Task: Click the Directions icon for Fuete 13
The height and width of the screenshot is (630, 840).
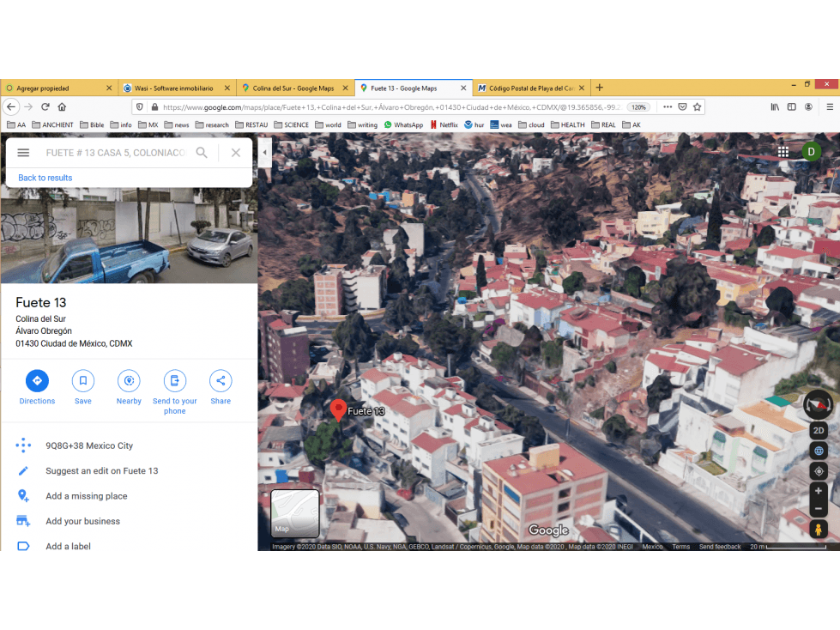Action: (x=37, y=380)
